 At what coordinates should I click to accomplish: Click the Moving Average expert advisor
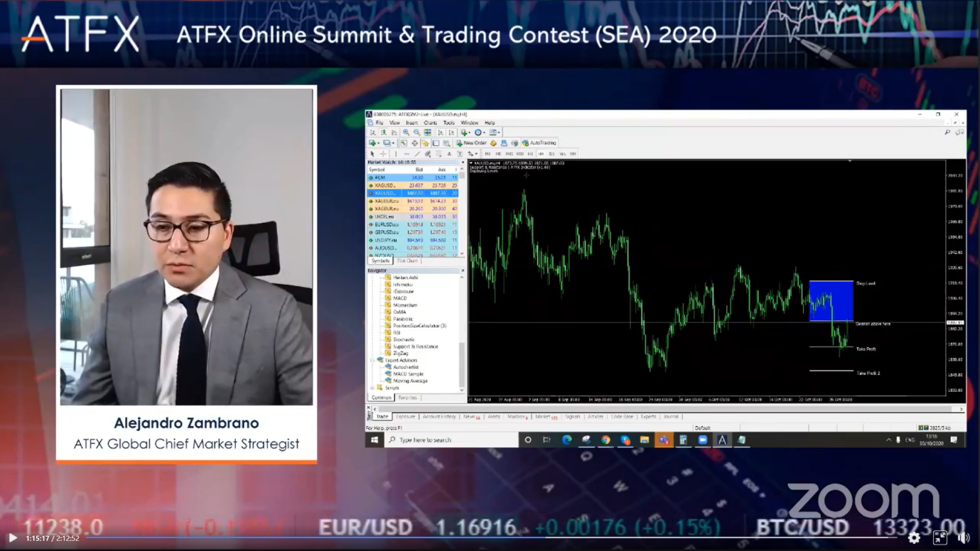pyautogui.click(x=410, y=381)
